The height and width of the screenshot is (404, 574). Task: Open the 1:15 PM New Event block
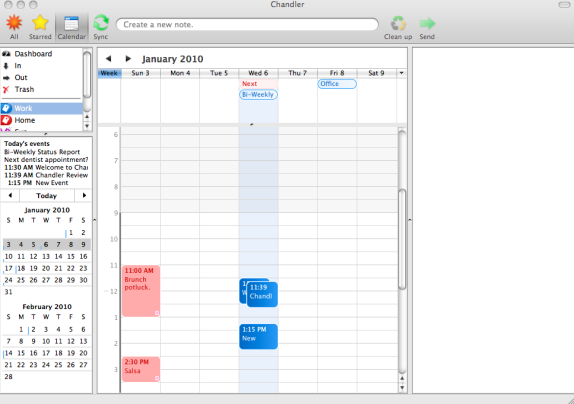(258, 337)
